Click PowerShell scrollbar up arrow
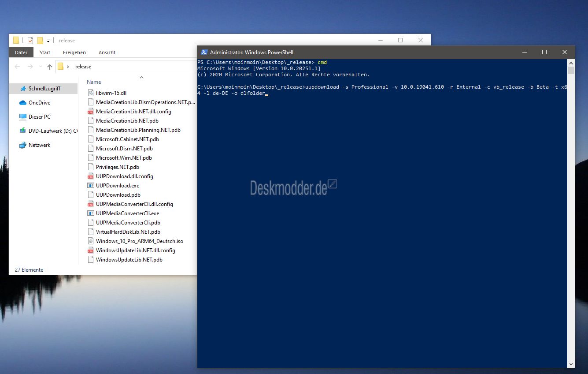 (x=571, y=63)
